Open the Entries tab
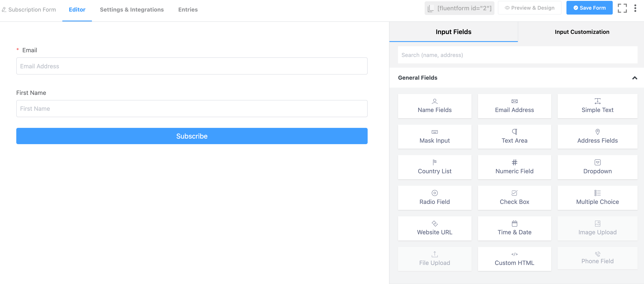 pyautogui.click(x=188, y=9)
